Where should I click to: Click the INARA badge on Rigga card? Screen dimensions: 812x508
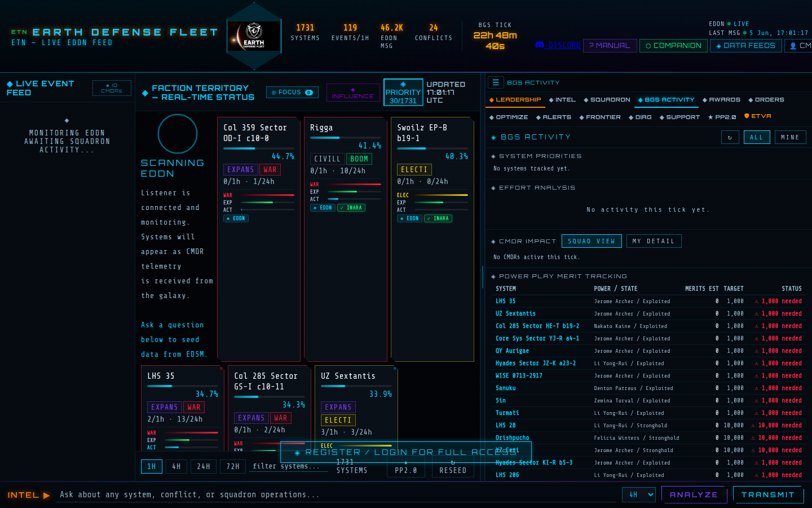pyautogui.click(x=351, y=208)
